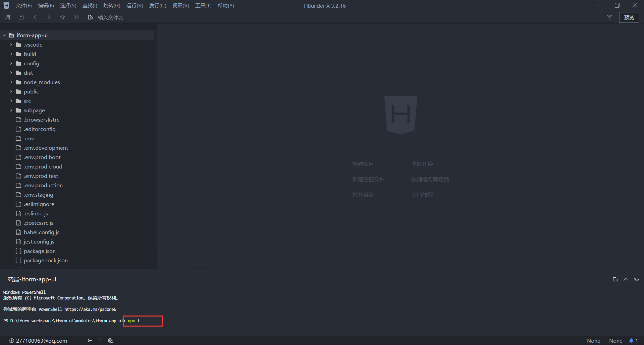Open the 运行(R) menu
Screen dimensions: 644x345
[135, 6]
